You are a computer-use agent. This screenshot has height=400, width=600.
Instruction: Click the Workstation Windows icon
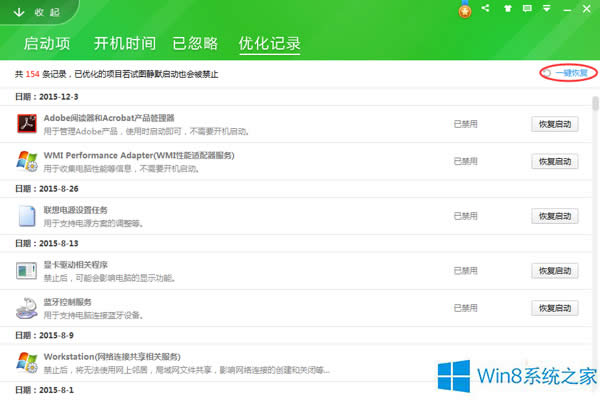27,362
